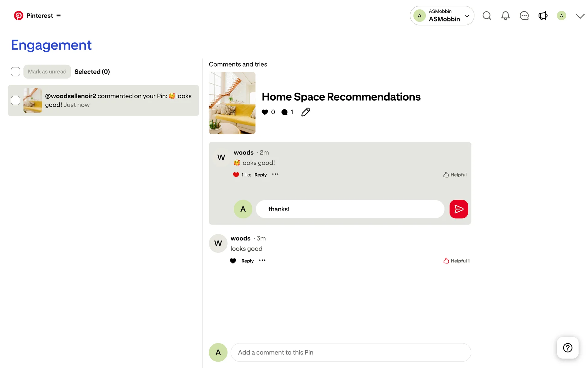Open messages chat bubble icon
The image size is (588, 368).
pos(524,16)
